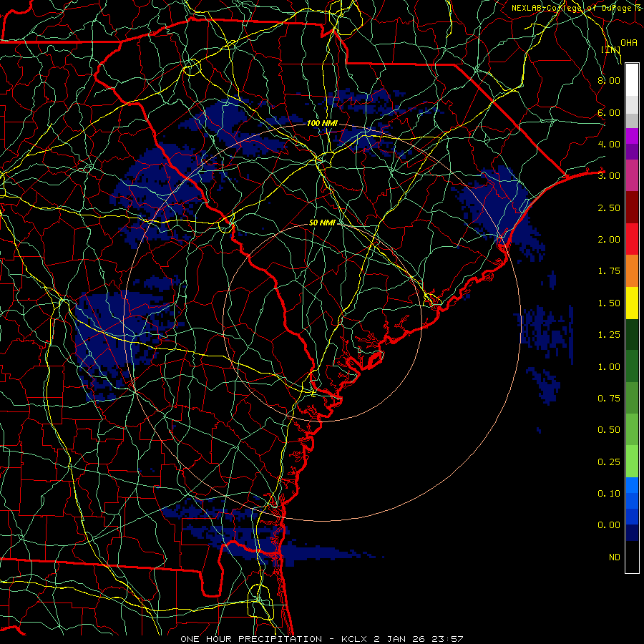
Task: Click the 0.00 legend value
Action: click(x=609, y=525)
